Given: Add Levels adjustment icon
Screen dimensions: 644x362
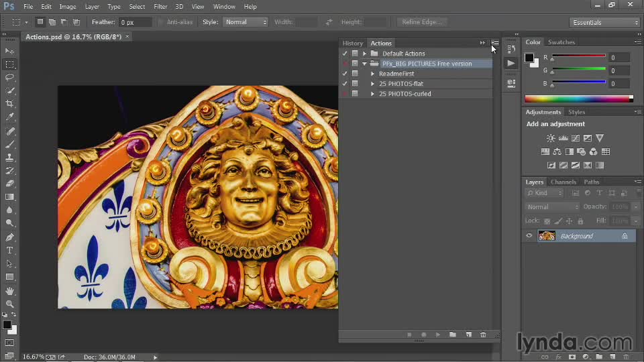Looking at the screenshot, I should [x=563, y=138].
